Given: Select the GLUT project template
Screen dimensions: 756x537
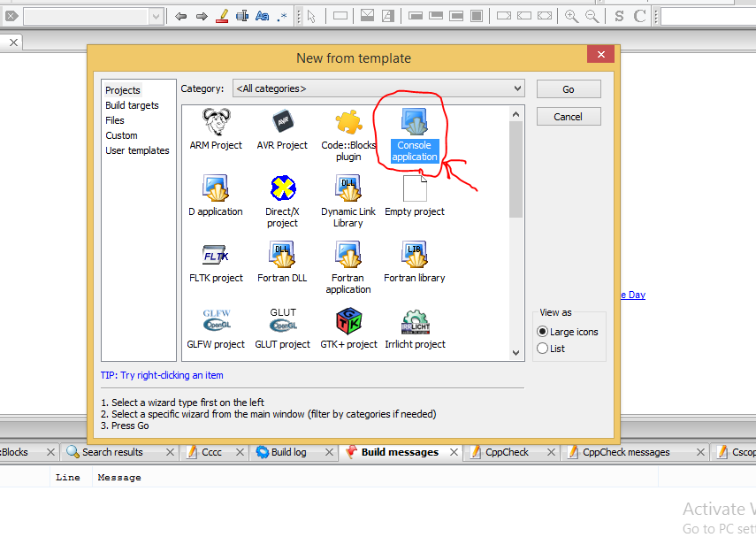Looking at the screenshot, I should [x=283, y=329].
